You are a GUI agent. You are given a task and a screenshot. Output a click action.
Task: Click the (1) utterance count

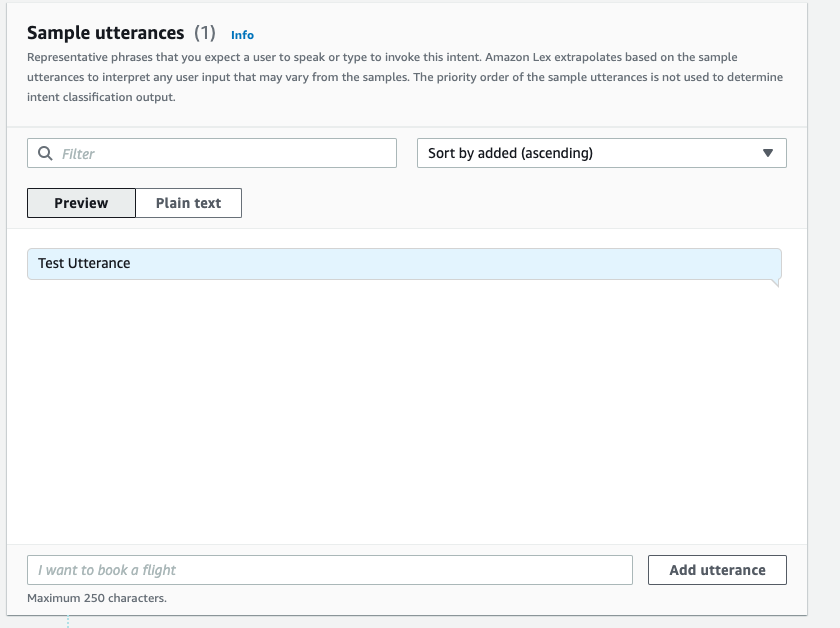click(x=205, y=33)
